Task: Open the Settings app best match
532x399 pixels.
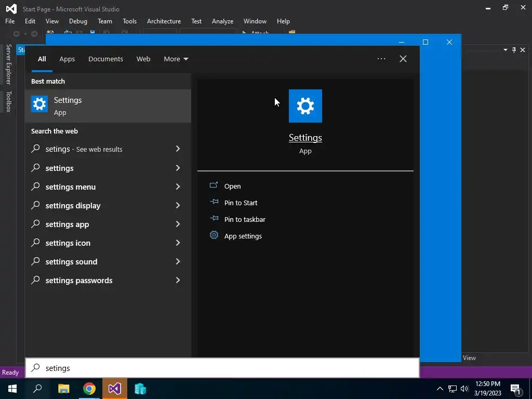Action: (x=108, y=106)
